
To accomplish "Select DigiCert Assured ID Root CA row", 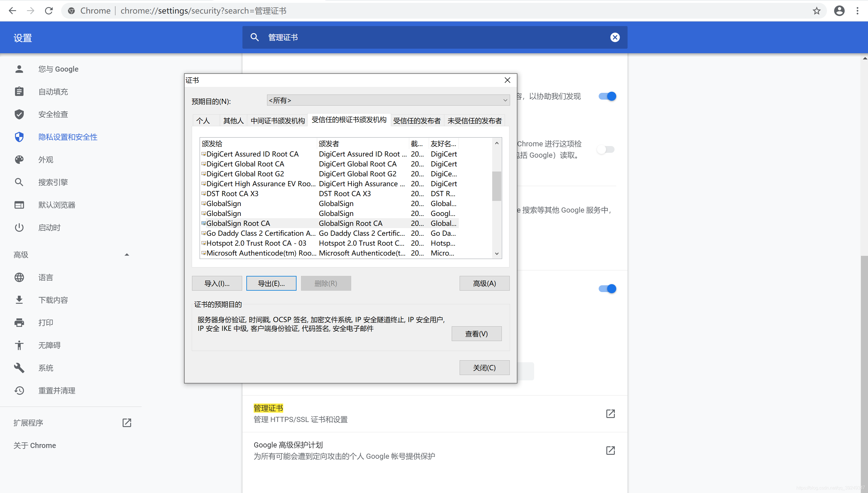I will point(329,154).
